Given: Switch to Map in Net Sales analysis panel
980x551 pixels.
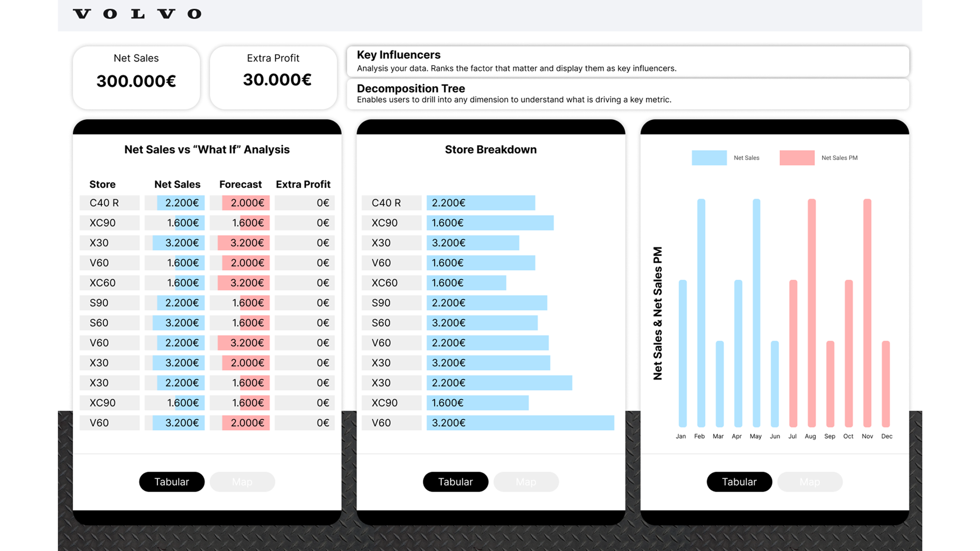Looking at the screenshot, I should coord(242,482).
